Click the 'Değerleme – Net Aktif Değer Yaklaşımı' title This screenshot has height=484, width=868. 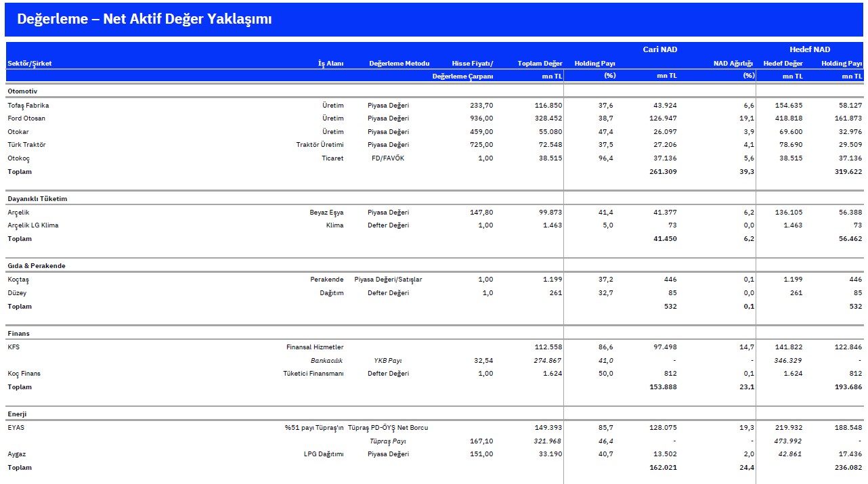[x=144, y=19]
